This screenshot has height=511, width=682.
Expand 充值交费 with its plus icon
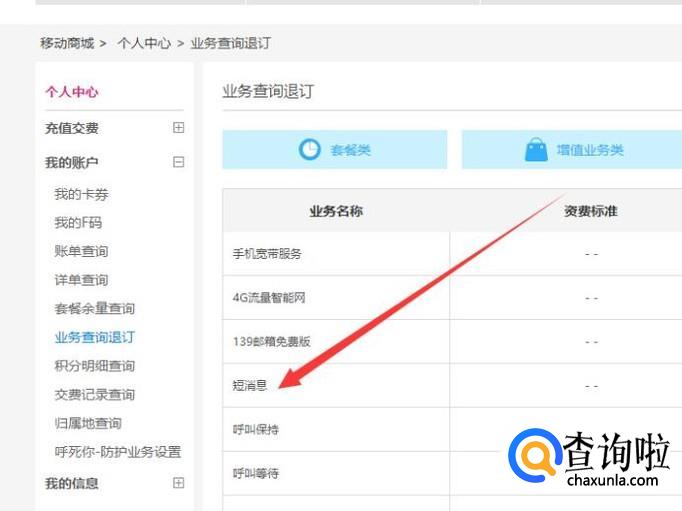[x=178, y=127]
